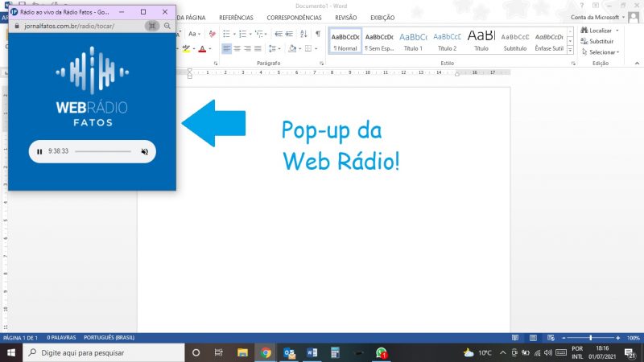Click the taskbar search box
This screenshot has height=362, width=644.
pyautogui.click(x=104, y=352)
